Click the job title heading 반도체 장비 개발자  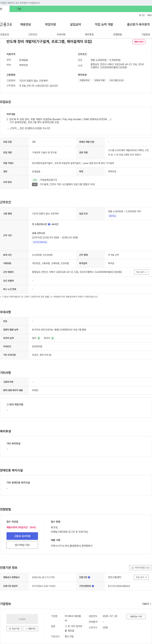49,41
